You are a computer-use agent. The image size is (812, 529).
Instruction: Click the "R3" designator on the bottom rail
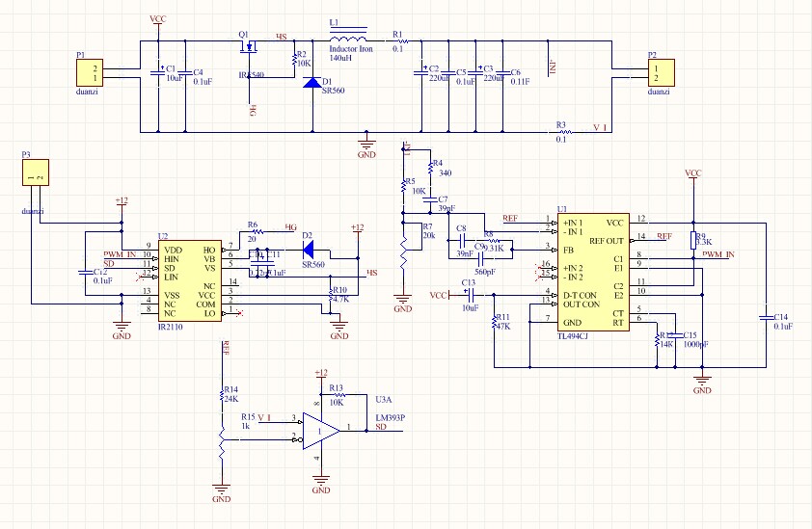pos(561,124)
